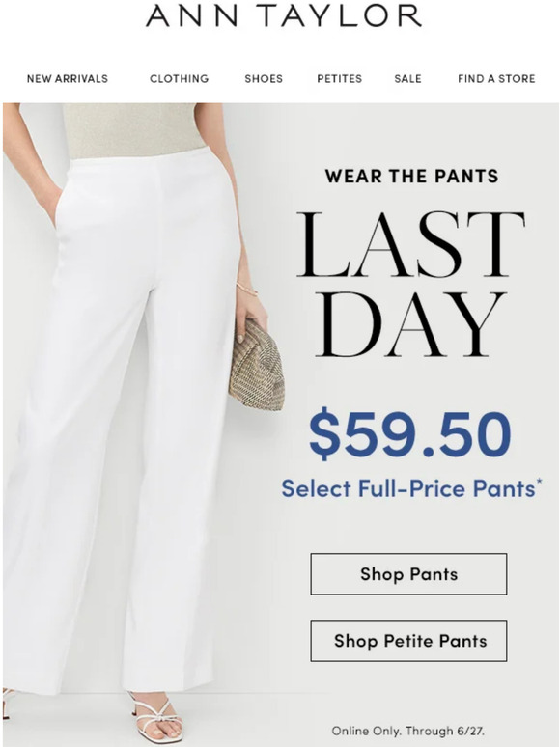The width and height of the screenshot is (560, 747).
Task: Click the $59.50 price text
Action: tap(410, 434)
